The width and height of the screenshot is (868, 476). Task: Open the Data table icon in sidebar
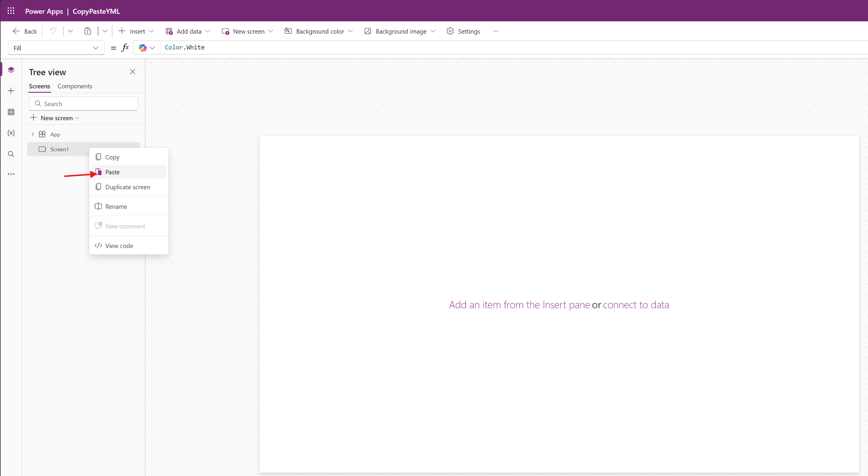coord(11,112)
